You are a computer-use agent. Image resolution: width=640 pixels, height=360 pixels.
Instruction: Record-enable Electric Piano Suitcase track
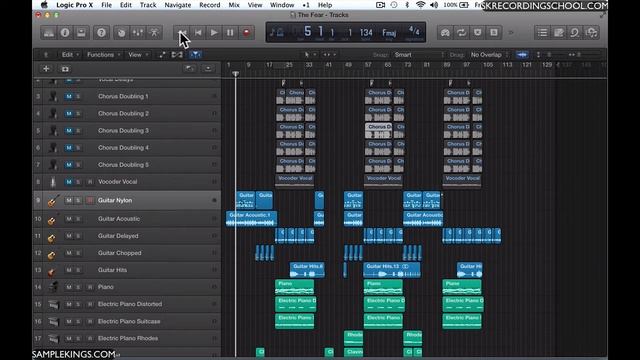90,322
